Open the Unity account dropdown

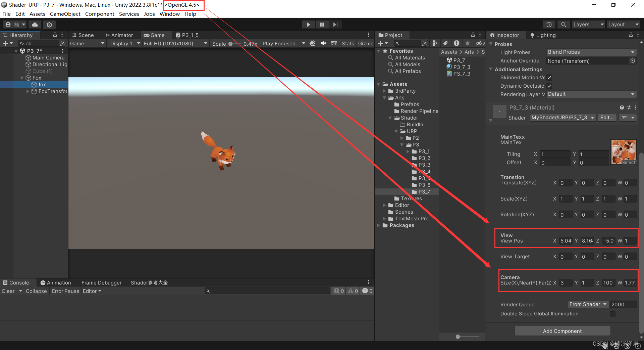point(15,25)
